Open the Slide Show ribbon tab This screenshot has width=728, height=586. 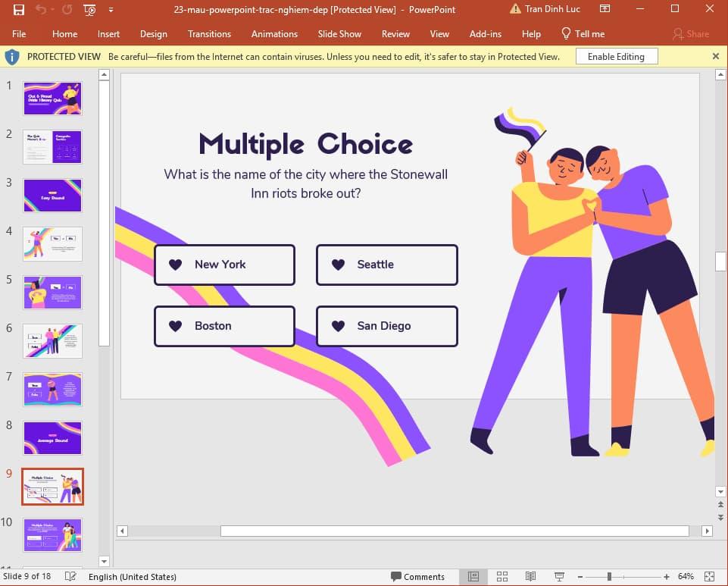339,33
